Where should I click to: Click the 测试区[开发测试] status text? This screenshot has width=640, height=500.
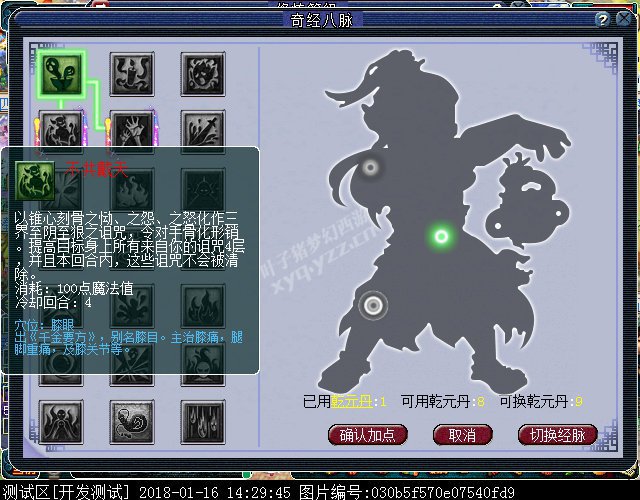click(65, 492)
